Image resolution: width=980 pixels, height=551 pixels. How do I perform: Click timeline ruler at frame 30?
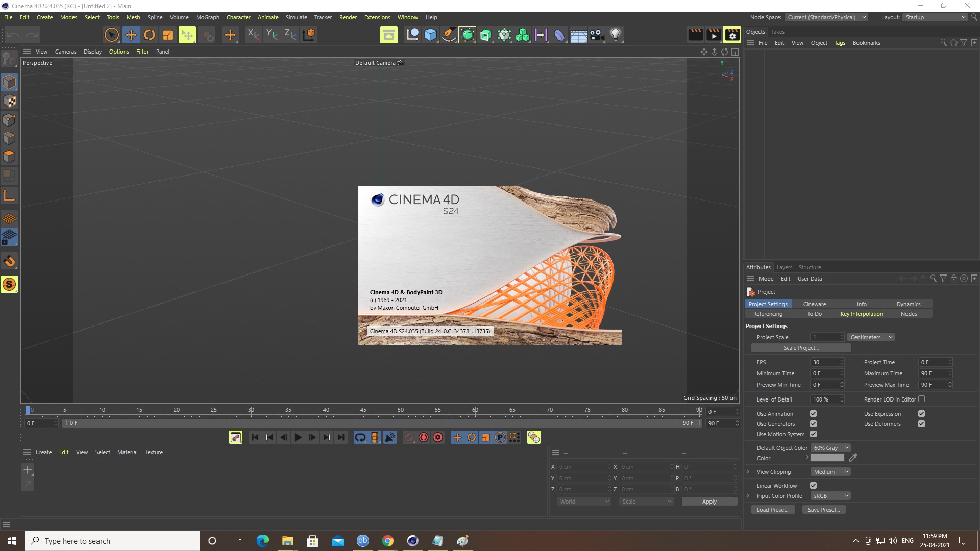(x=251, y=410)
